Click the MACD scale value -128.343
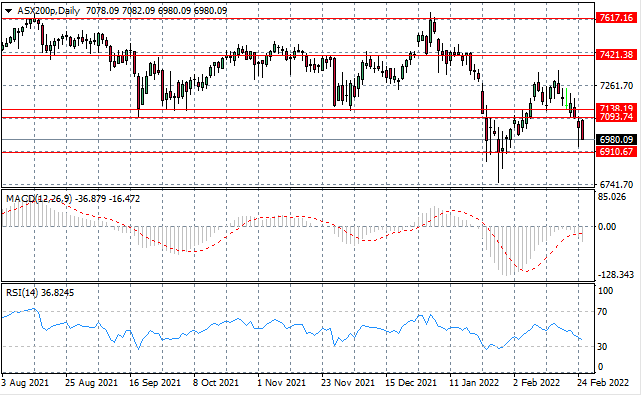Screen dimensions: 641x396 pyautogui.click(x=616, y=275)
